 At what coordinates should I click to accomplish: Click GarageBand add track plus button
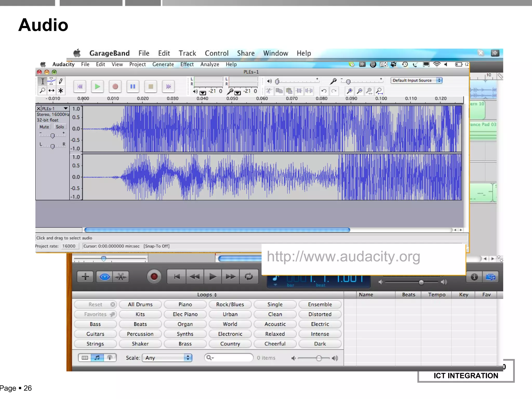pos(85,277)
